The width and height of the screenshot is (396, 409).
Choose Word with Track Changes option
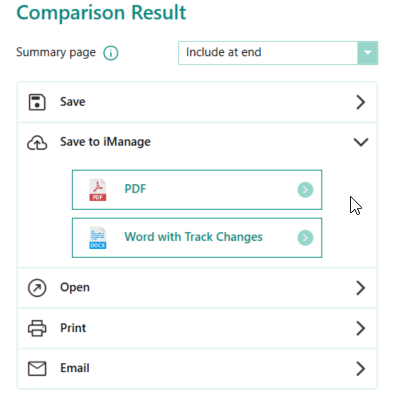point(197,238)
